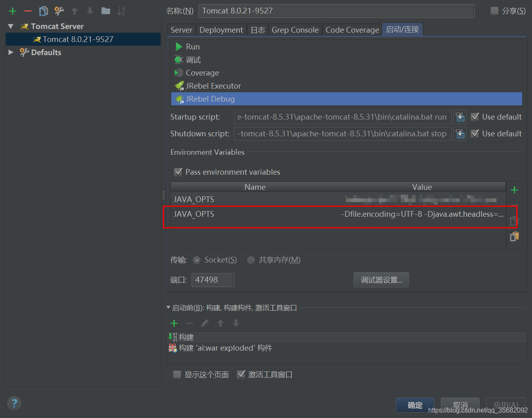532x418 pixels.
Task: Select the 调试 debug executor entry
Action: (x=346, y=60)
